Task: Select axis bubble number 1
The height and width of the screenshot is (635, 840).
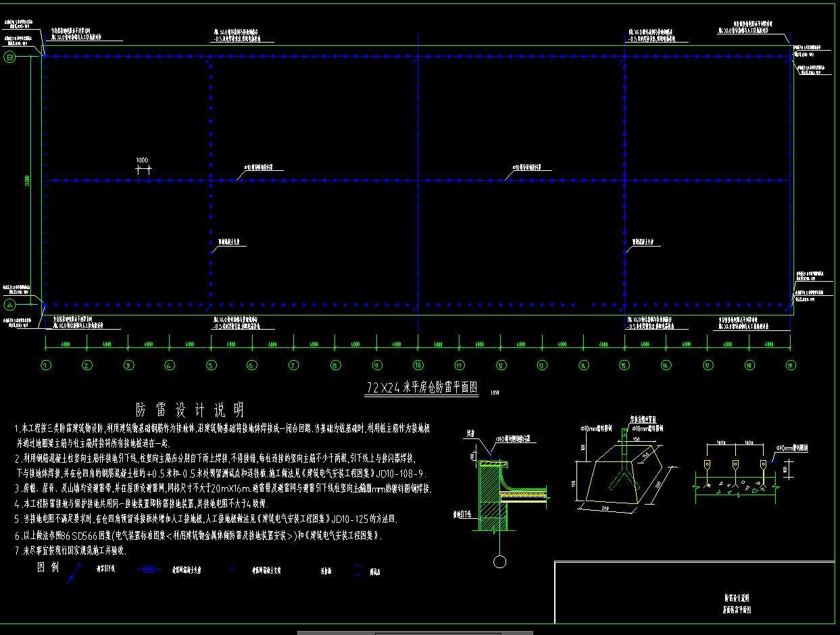Action: (x=45, y=365)
